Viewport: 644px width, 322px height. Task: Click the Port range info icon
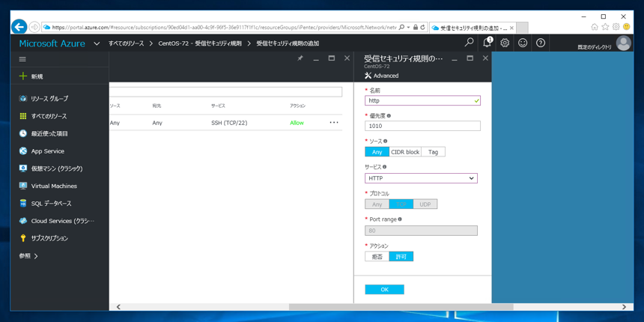pyautogui.click(x=400, y=219)
